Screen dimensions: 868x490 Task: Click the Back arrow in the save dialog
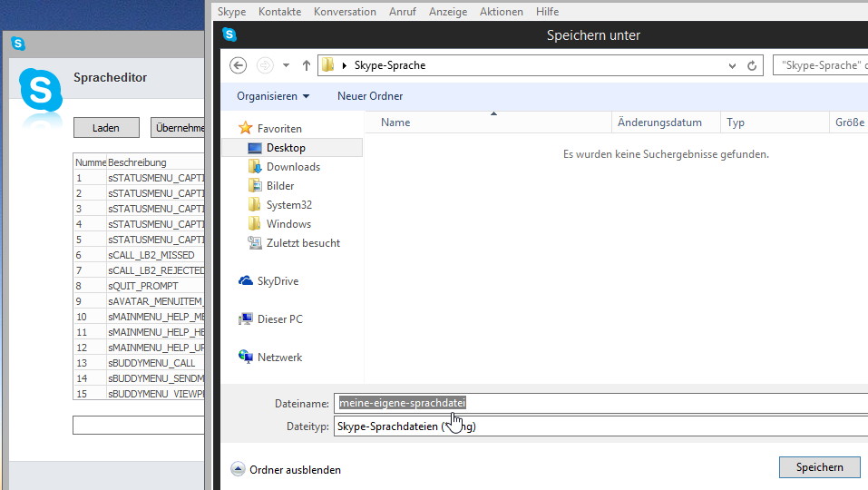point(238,65)
